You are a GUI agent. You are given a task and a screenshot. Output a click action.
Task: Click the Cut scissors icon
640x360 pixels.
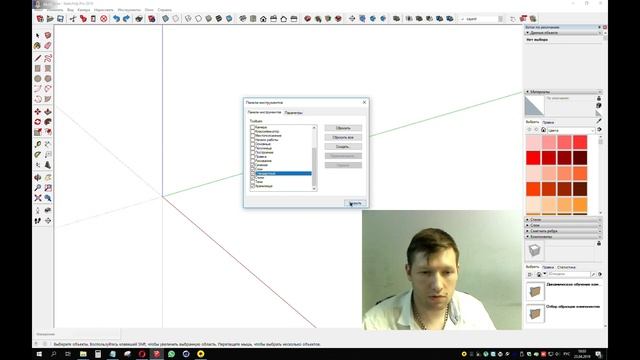[73, 19]
